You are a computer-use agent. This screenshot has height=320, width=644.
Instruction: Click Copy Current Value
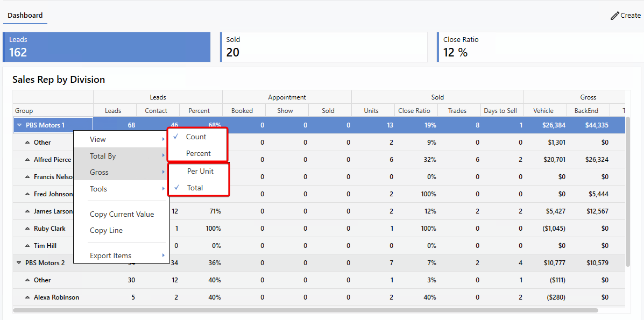click(122, 214)
